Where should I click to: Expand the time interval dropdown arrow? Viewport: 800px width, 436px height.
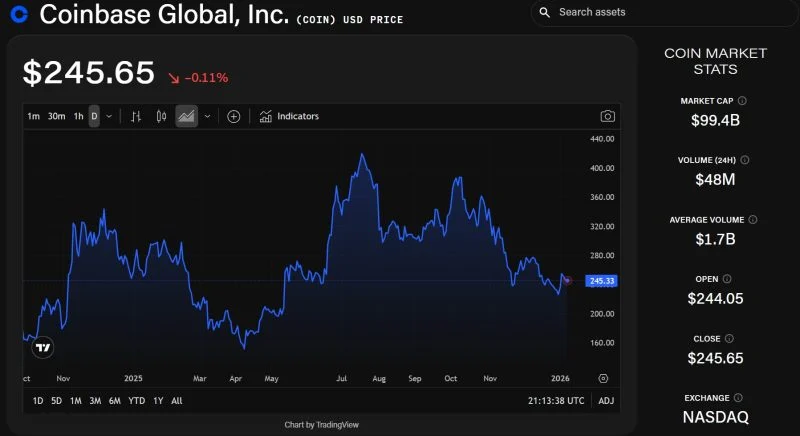(109, 116)
